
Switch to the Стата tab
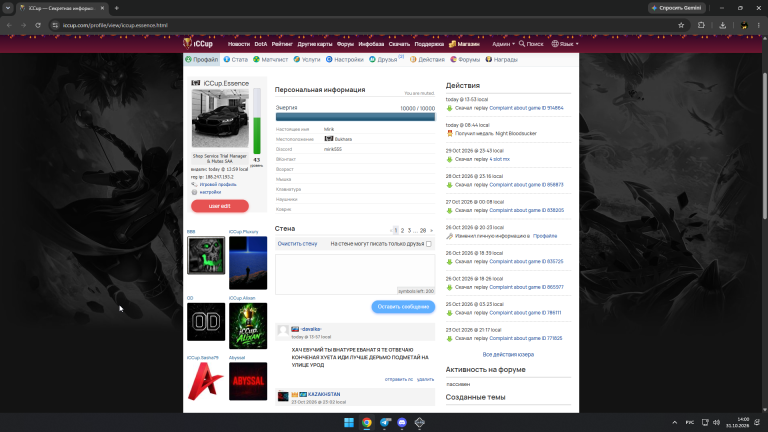[x=236, y=59]
